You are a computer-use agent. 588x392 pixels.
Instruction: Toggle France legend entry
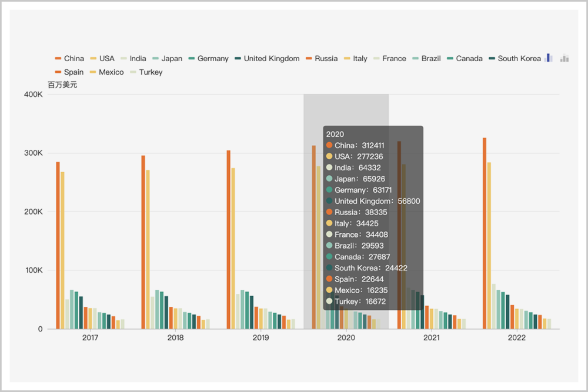pyautogui.click(x=390, y=58)
